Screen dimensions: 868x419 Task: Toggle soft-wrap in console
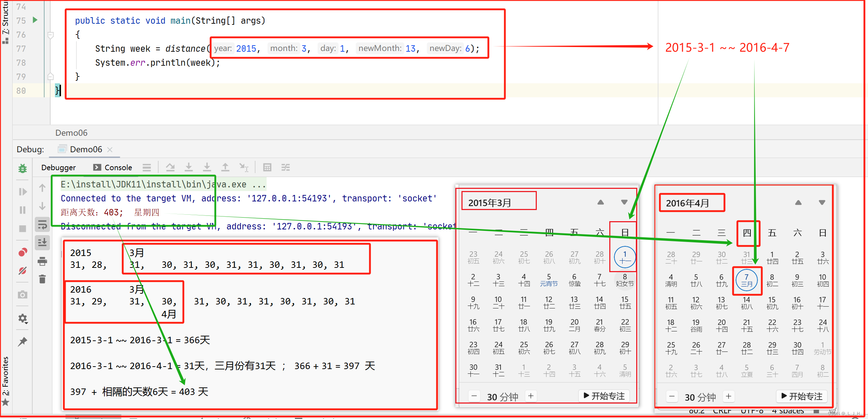click(42, 225)
